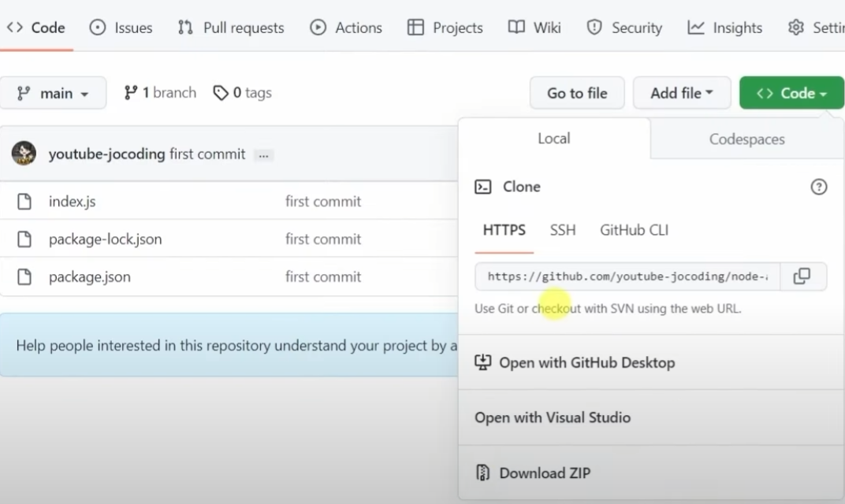
Task: Open the Code tab
Action: coord(36,28)
